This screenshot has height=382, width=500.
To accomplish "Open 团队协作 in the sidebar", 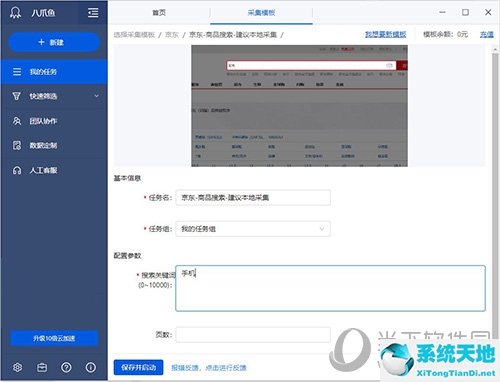I will point(54,121).
